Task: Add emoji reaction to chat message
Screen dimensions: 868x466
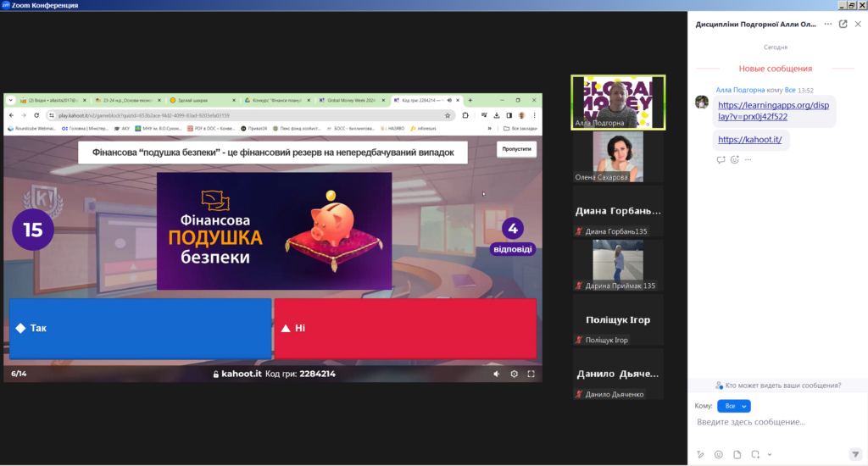Action: (735, 159)
